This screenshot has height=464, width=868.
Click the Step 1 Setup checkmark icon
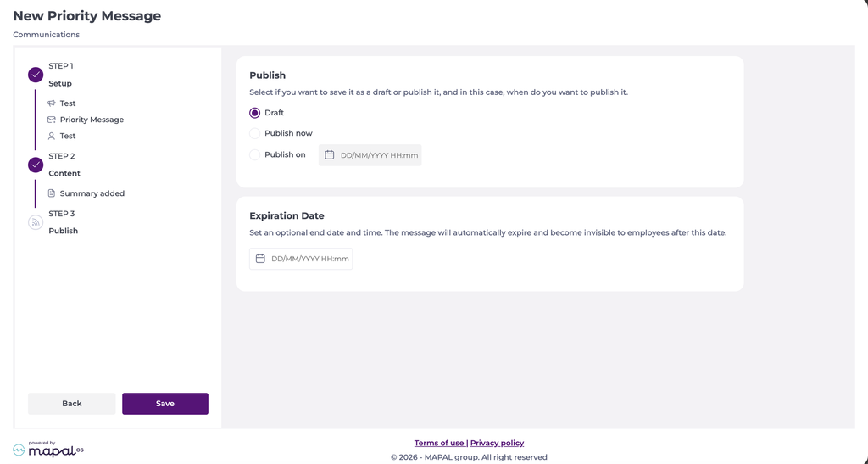pos(36,75)
